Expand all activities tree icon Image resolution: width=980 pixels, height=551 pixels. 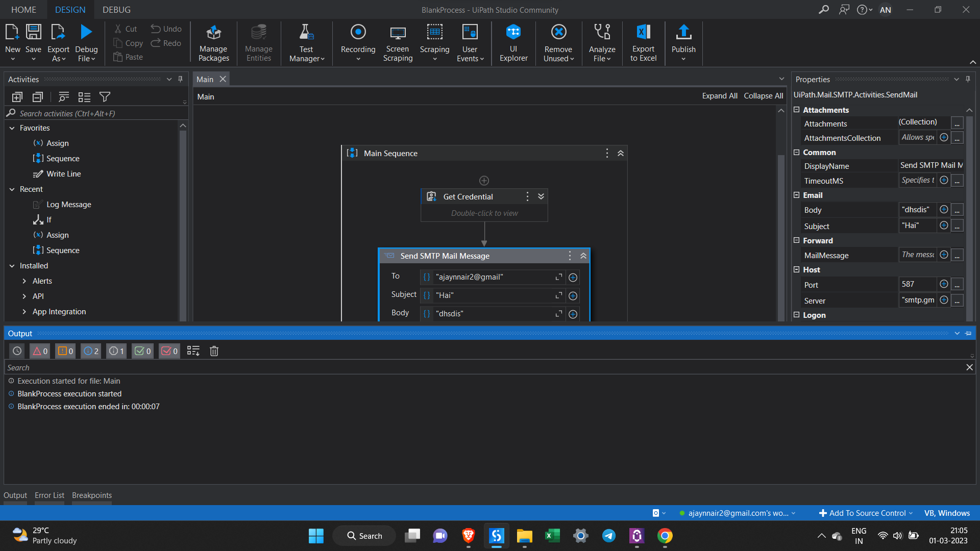pos(17,97)
